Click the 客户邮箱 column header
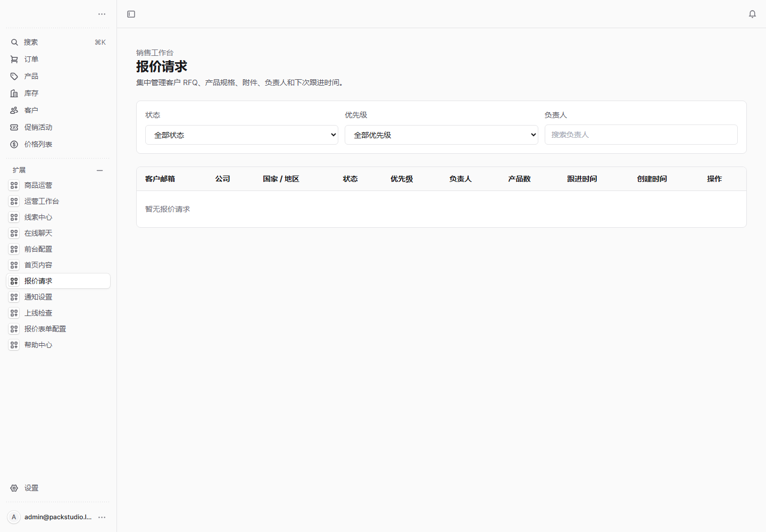 (x=160, y=179)
